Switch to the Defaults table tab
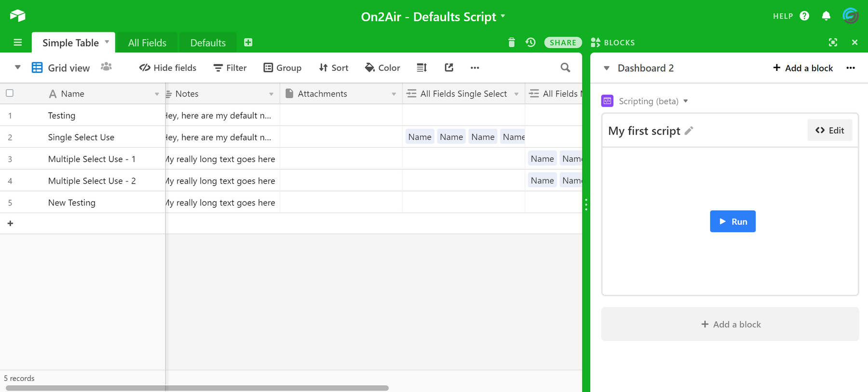The width and height of the screenshot is (868, 392). [x=208, y=43]
